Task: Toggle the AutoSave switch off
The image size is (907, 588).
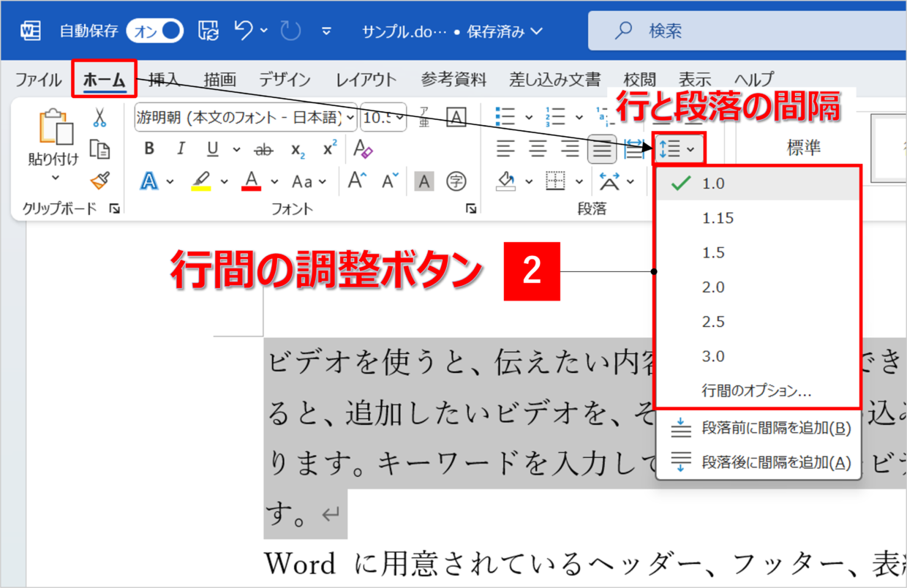Action: coord(154,31)
